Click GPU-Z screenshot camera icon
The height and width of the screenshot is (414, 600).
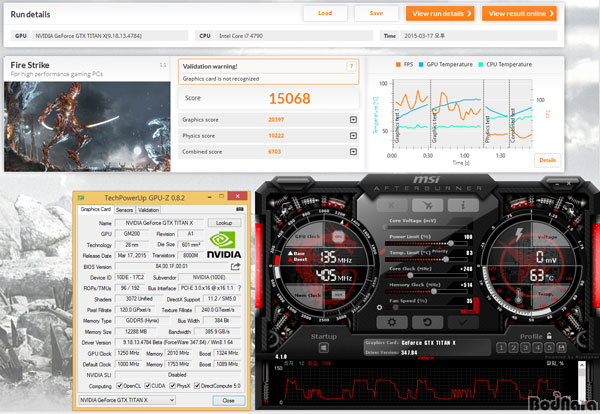(240, 209)
